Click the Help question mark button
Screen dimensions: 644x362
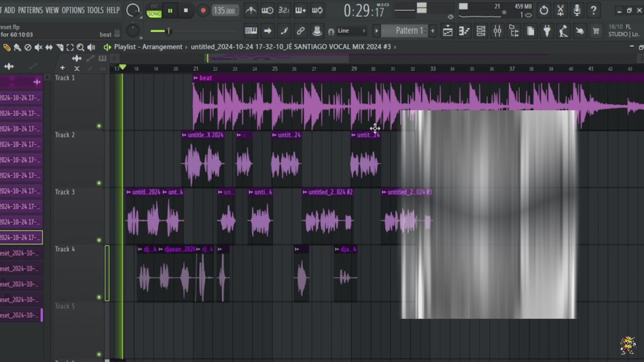[594, 10]
